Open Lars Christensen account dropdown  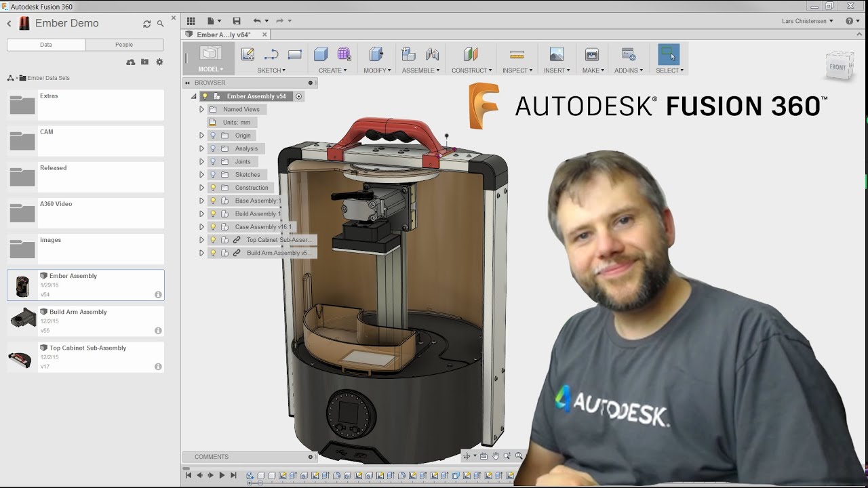pyautogui.click(x=807, y=21)
